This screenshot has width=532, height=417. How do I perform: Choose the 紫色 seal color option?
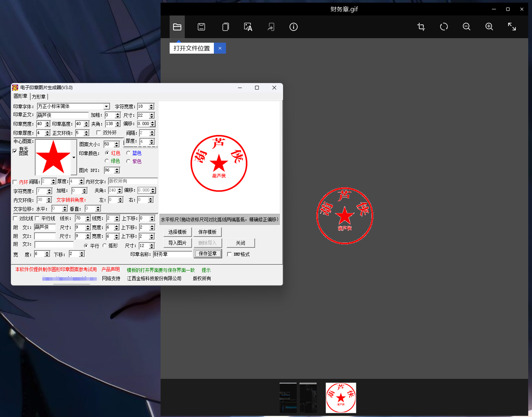click(128, 161)
